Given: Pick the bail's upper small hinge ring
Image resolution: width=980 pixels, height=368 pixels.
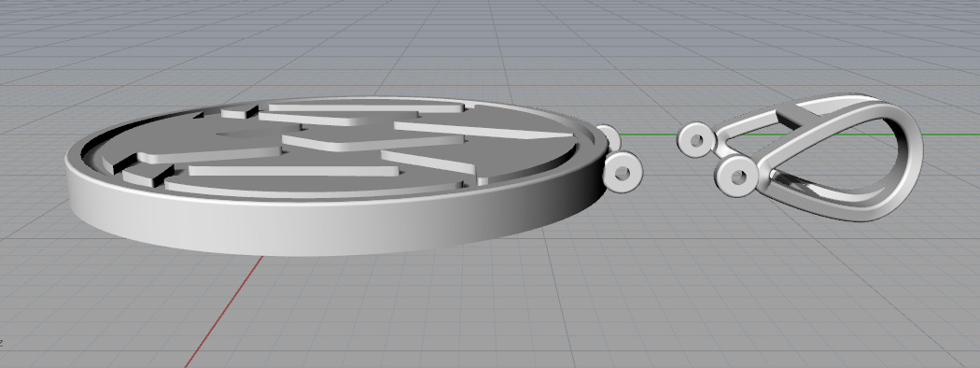Looking at the screenshot, I should (695, 139).
